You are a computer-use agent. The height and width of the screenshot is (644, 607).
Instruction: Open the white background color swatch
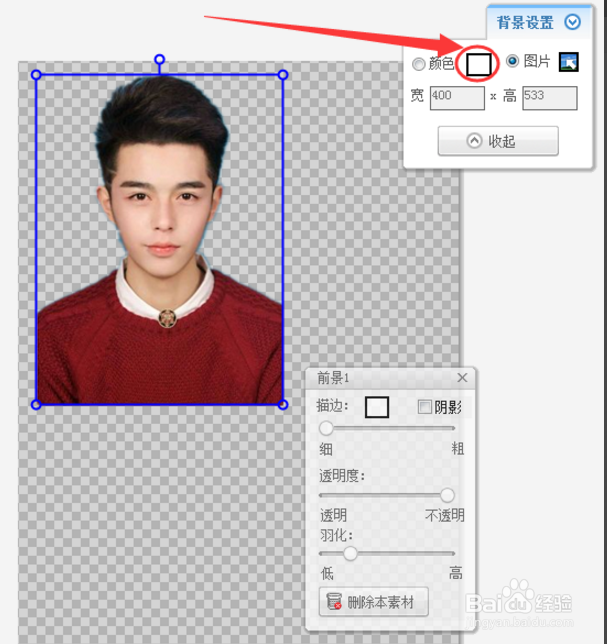(478, 64)
